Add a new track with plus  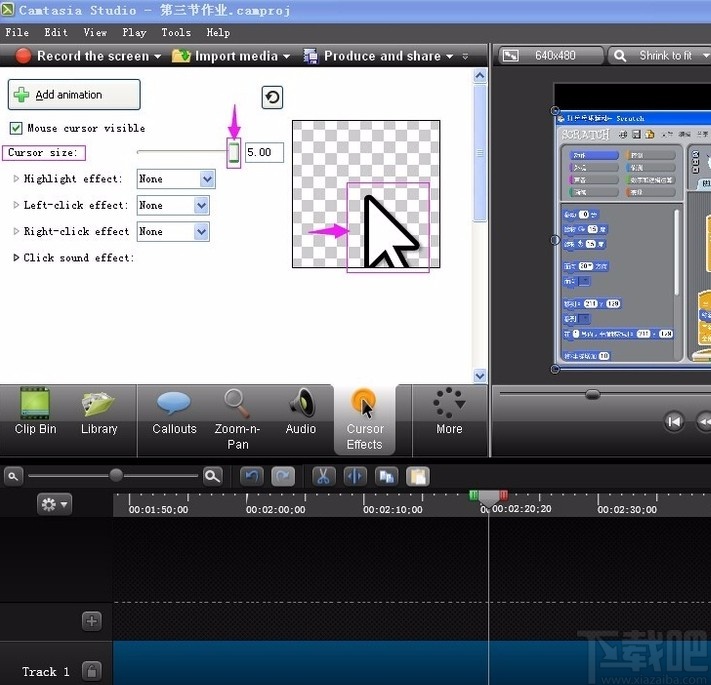[x=92, y=621]
